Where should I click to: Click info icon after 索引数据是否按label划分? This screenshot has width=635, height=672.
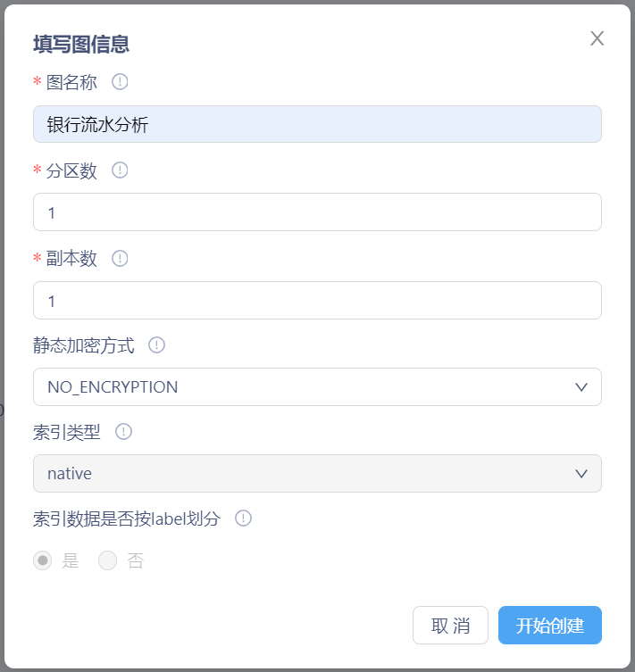click(243, 519)
